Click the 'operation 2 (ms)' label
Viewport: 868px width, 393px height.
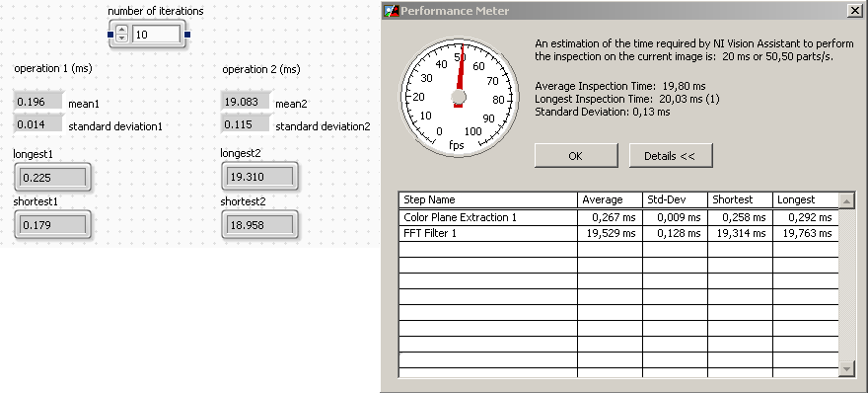(x=261, y=69)
